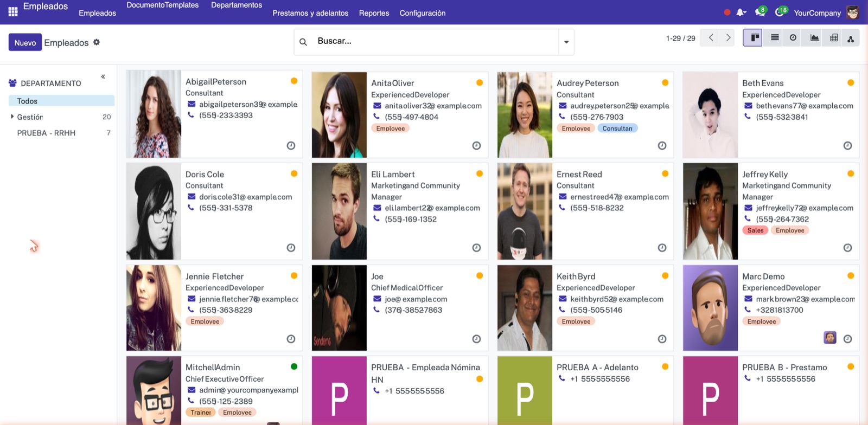Open the activities clock icon with badge 18
This screenshot has height=425, width=868.
point(780,12)
